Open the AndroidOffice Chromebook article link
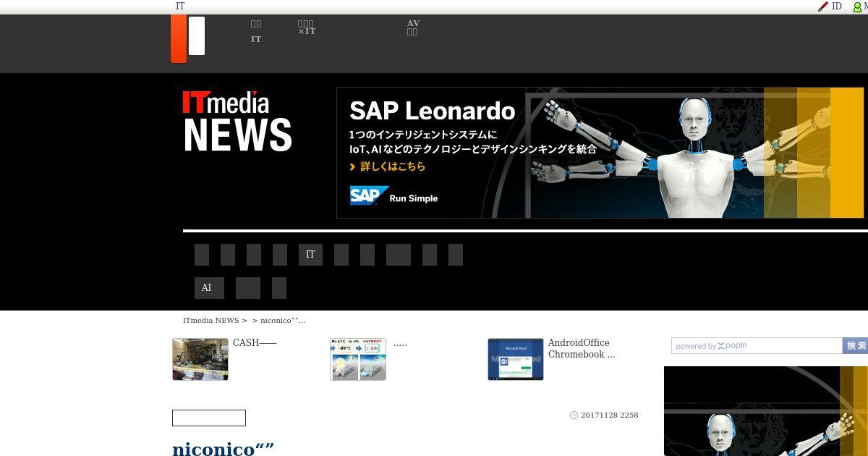 coord(582,349)
